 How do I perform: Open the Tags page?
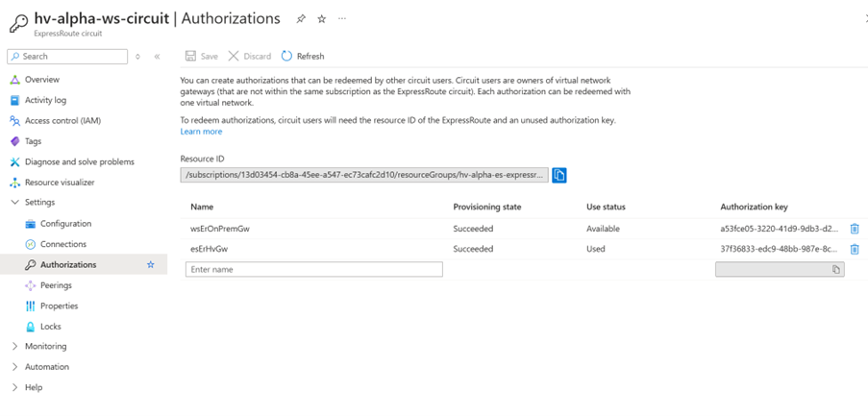pyautogui.click(x=33, y=141)
